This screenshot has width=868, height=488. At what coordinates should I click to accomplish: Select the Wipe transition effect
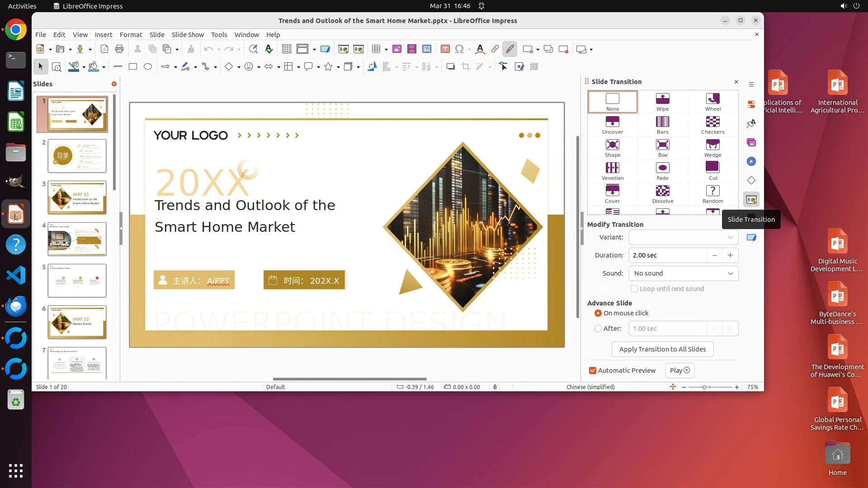pyautogui.click(x=662, y=102)
